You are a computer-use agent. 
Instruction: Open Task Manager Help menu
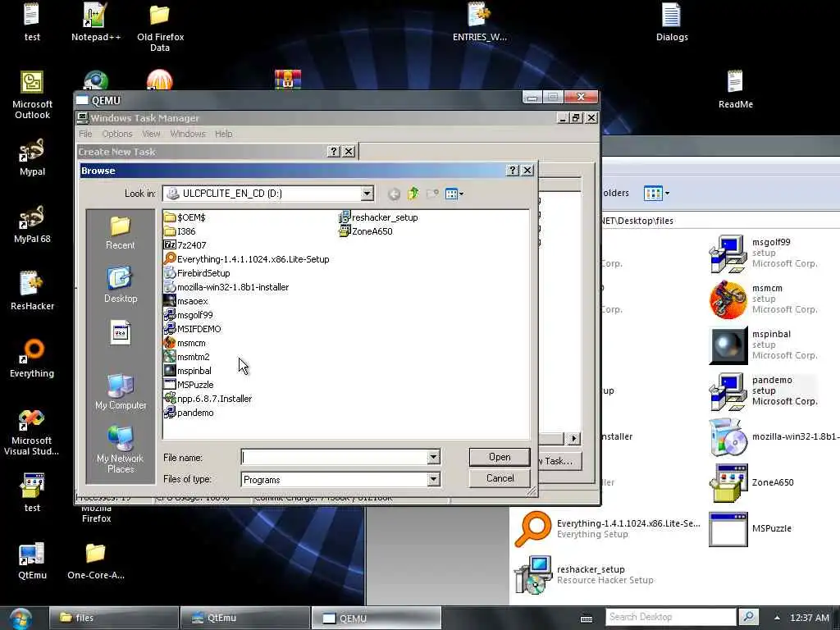pyautogui.click(x=223, y=134)
